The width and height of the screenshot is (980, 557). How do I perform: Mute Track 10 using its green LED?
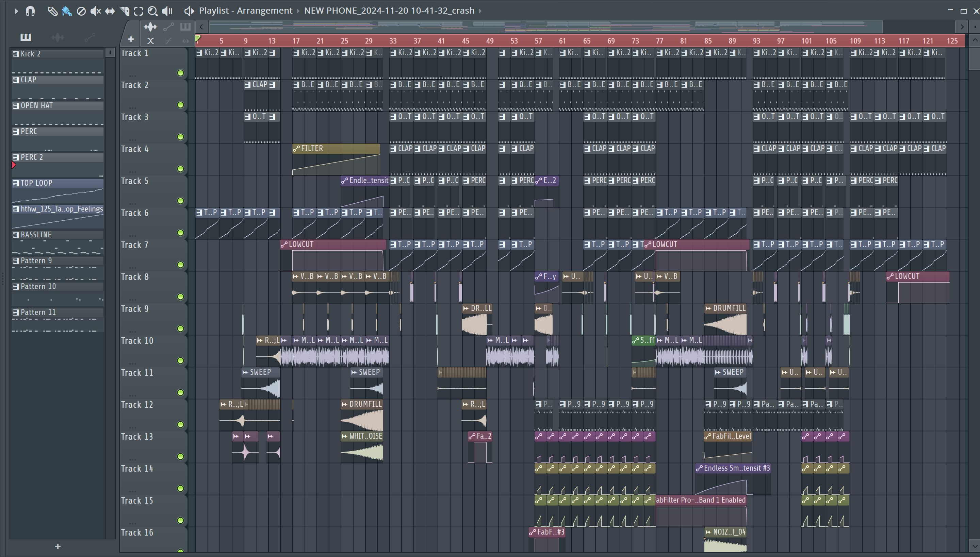point(180,360)
